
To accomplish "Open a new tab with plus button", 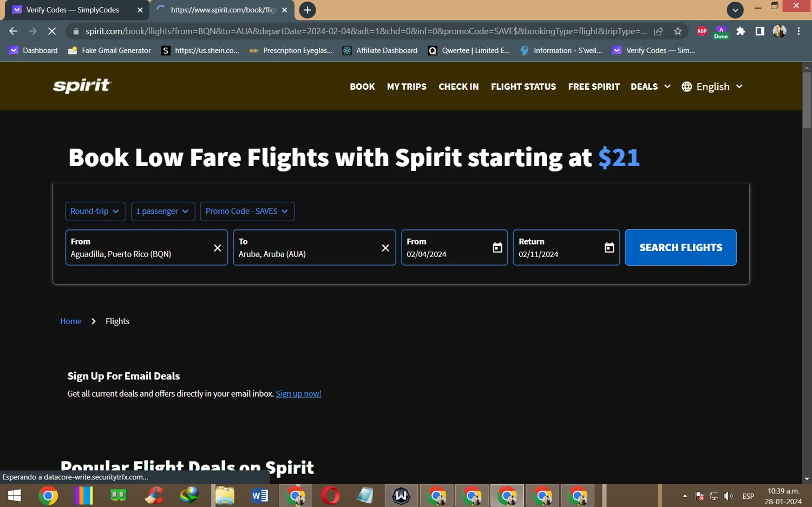I will pyautogui.click(x=307, y=10).
